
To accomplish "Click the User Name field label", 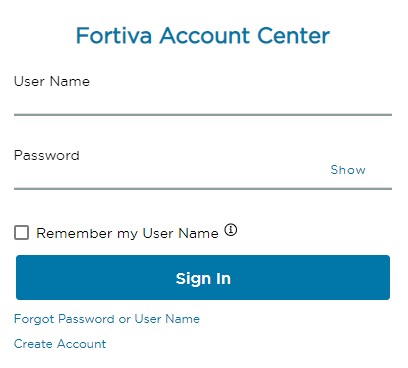I will (52, 81).
